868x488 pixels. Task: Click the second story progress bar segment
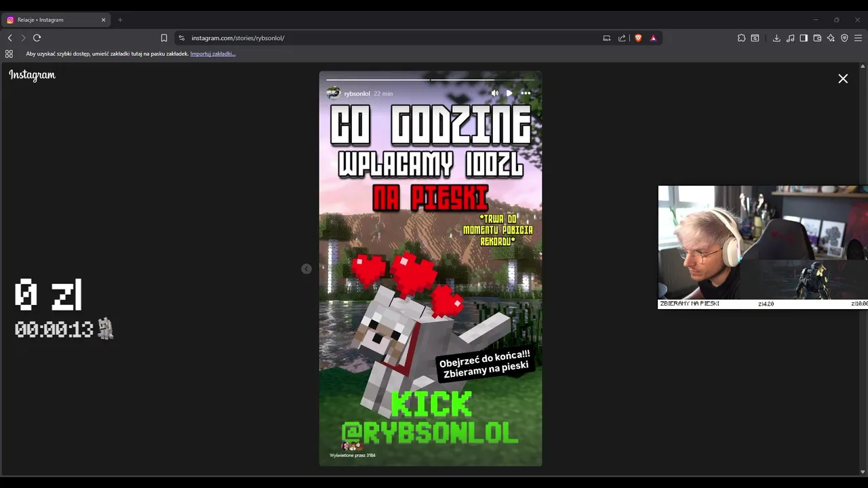click(482, 79)
